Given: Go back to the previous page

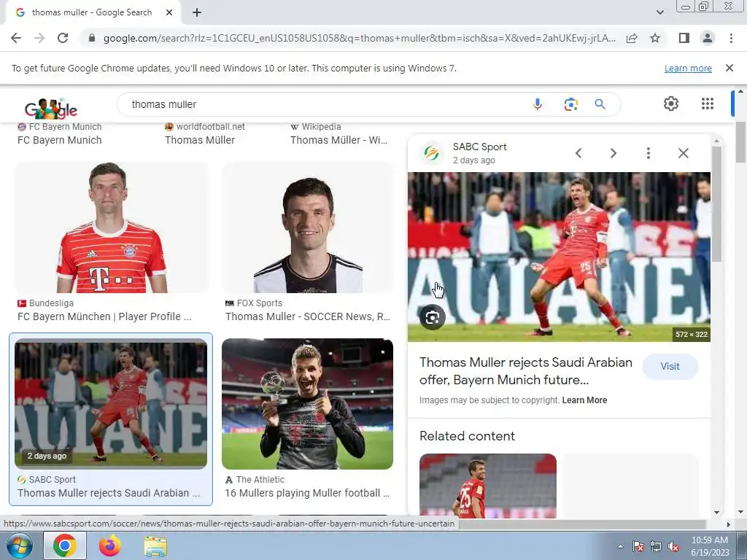Looking at the screenshot, I should coord(16,38).
